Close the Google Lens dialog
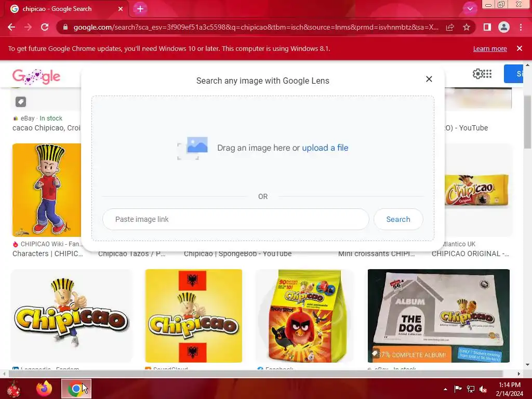This screenshot has height=399, width=532. point(429,79)
